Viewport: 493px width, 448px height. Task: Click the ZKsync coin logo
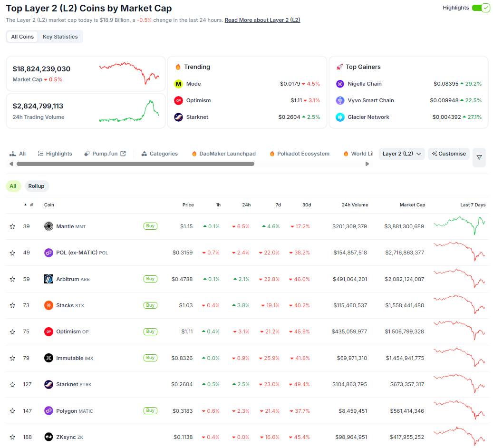point(49,437)
